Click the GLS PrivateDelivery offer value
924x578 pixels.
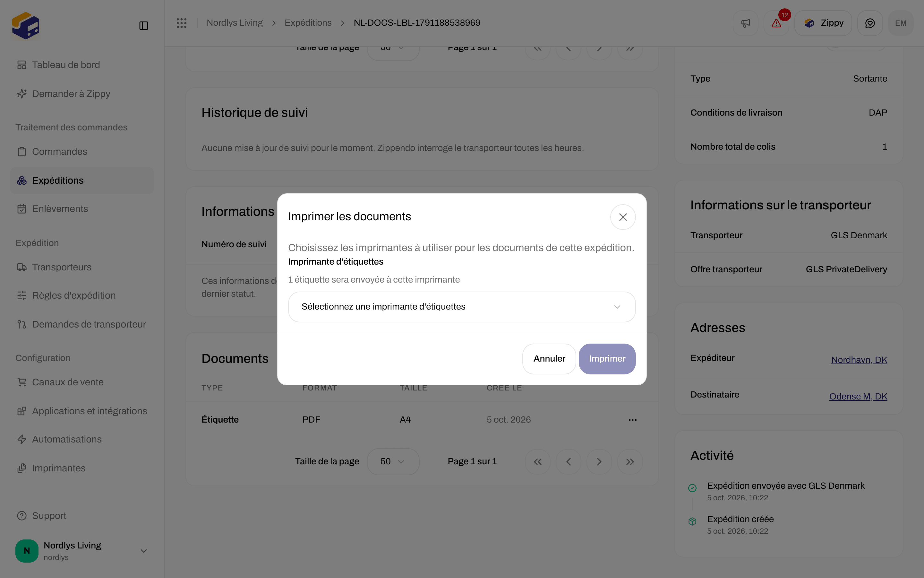tap(846, 269)
